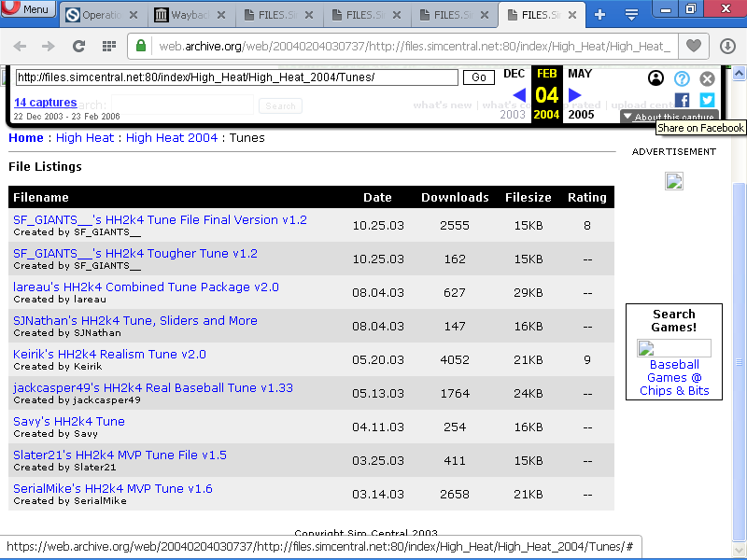Screen dimensions: 747x560
Task: Share capture on Twitter
Action: (x=707, y=100)
